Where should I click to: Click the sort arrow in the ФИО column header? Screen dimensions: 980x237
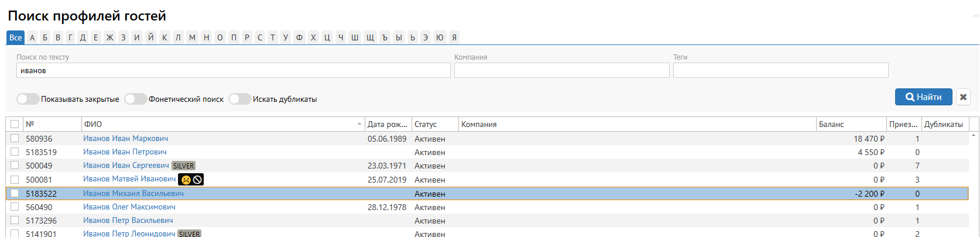(x=359, y=124)
